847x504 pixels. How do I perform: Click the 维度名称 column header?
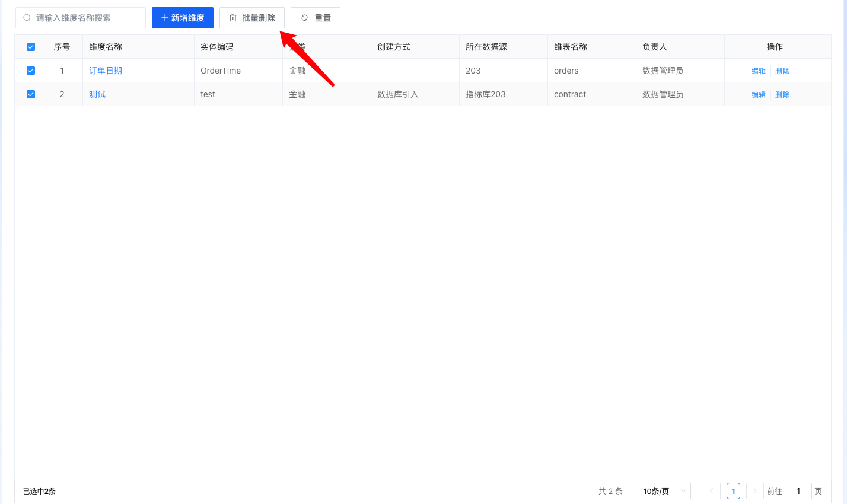pos(106,47)
